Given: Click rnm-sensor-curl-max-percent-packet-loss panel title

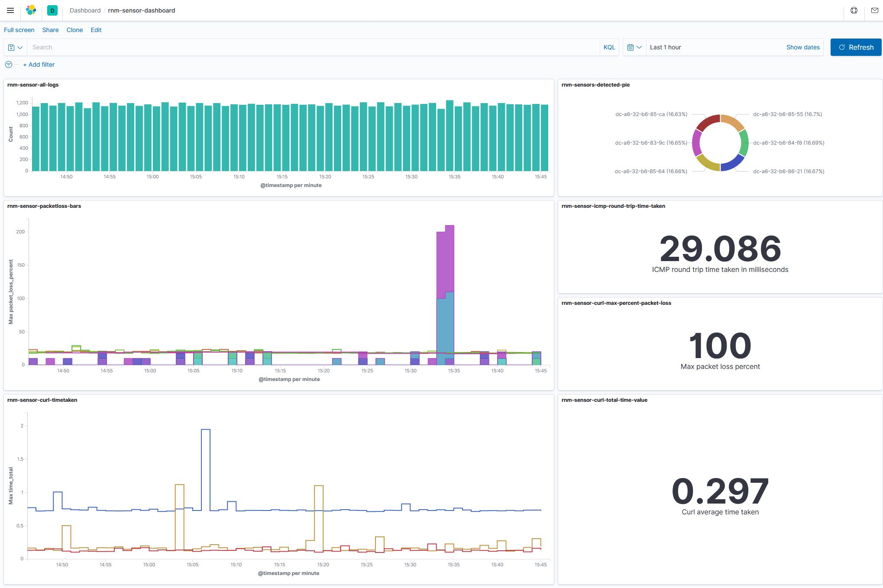Looking at the screenshot, I should [x=616, y=303].
